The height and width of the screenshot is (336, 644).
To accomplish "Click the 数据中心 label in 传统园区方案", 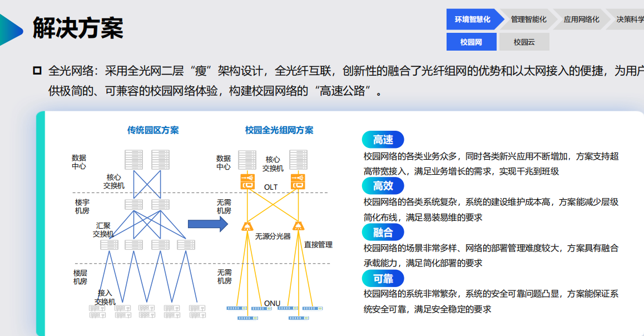I will click(79, 162).
